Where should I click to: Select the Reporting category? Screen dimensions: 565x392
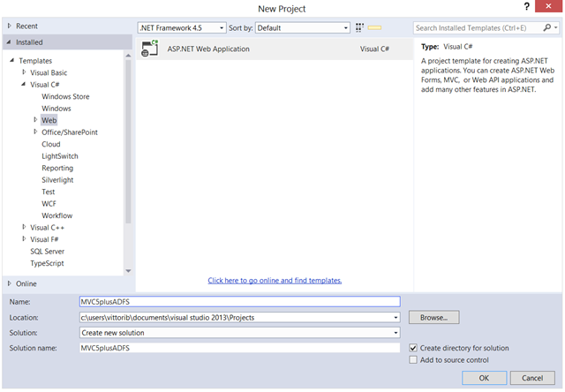click(57, 168)
